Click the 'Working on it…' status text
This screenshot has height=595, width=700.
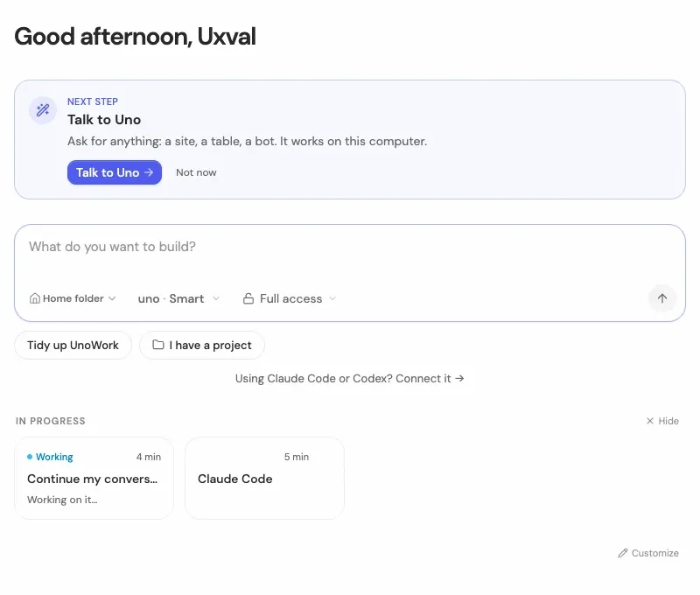coord(62,500)
